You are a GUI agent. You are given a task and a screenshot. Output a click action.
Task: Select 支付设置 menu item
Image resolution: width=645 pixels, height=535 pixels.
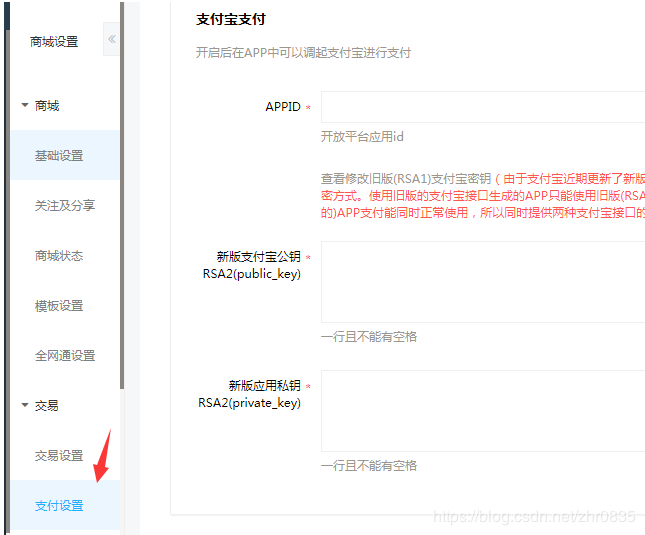65,505
